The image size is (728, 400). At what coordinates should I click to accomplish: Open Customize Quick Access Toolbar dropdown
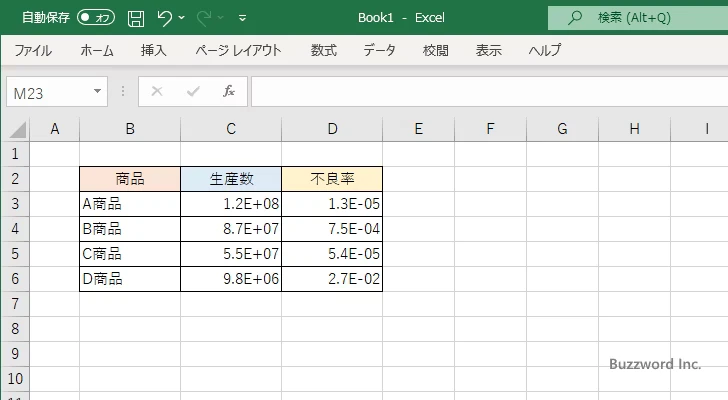[x=242, y=18]
